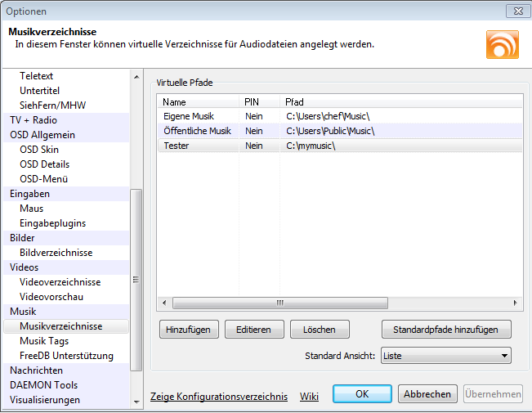Click the orange audio feed icon
The height and width of the screenshot is (413, 532).
point(502,43)
